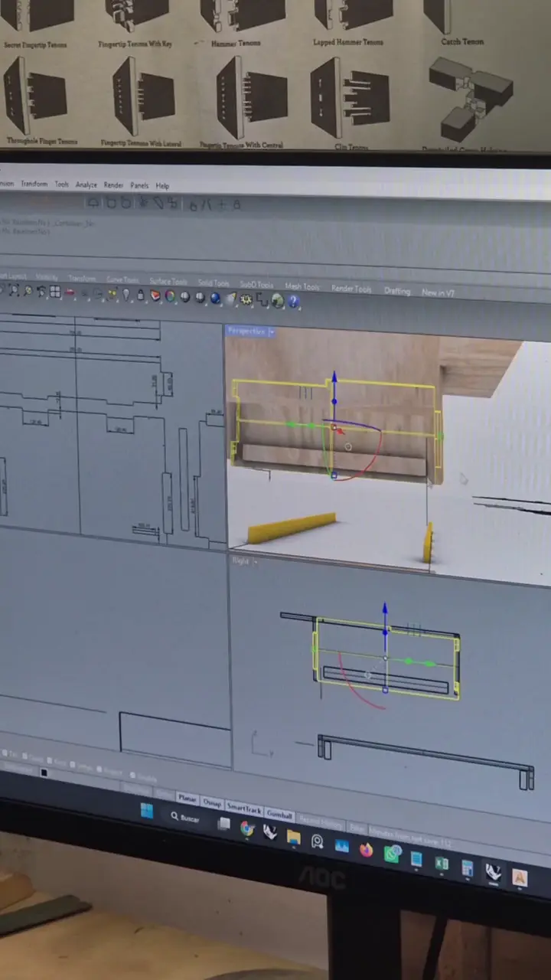The image size is (551, 980).
Task: Open the Render menu
Action: pos(113,185)
